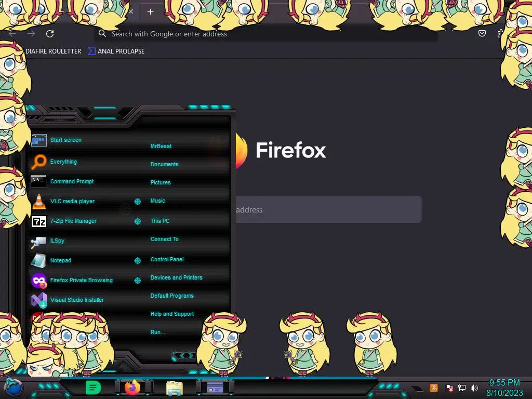Screen dimensions: 532x399
Task: Open the volume control in tray
Action: (474, 388)
